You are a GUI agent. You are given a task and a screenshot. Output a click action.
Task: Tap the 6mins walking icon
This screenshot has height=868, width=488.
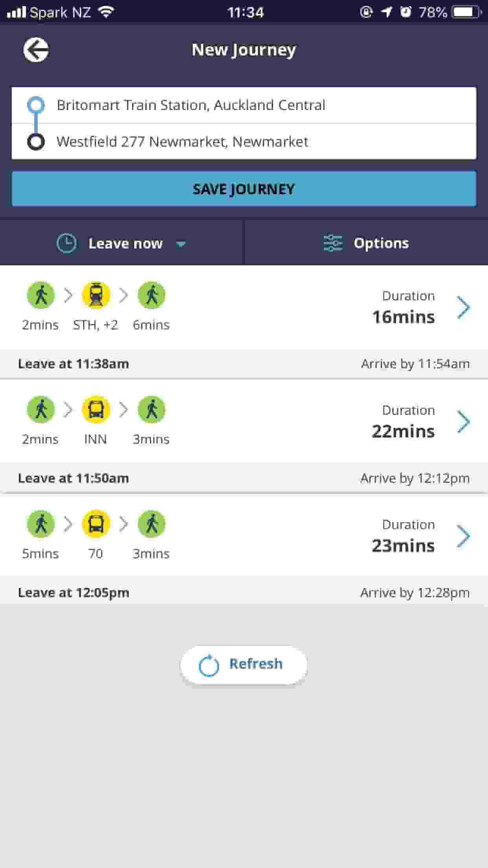point(152,295)
